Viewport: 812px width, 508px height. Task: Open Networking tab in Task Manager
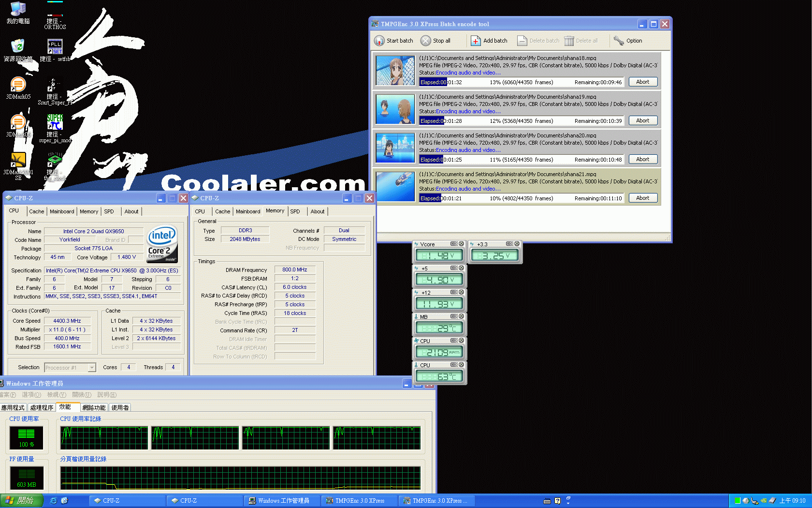[x=94, y=407]
